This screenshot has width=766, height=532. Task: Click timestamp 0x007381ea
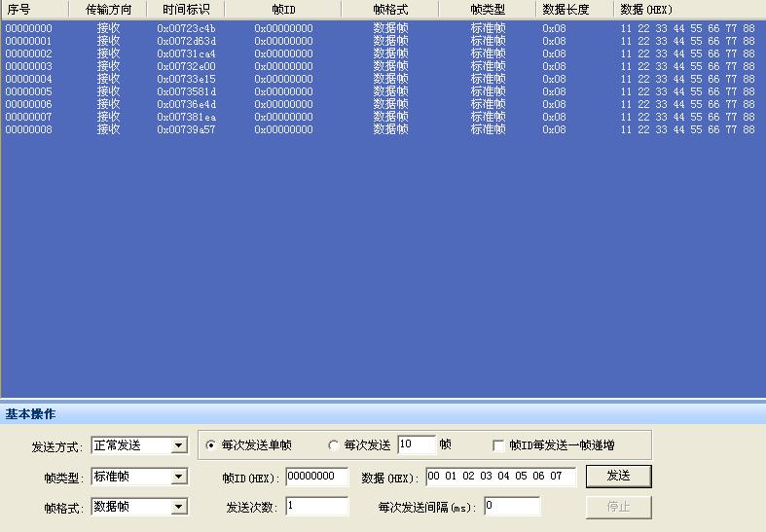(186, 117)
